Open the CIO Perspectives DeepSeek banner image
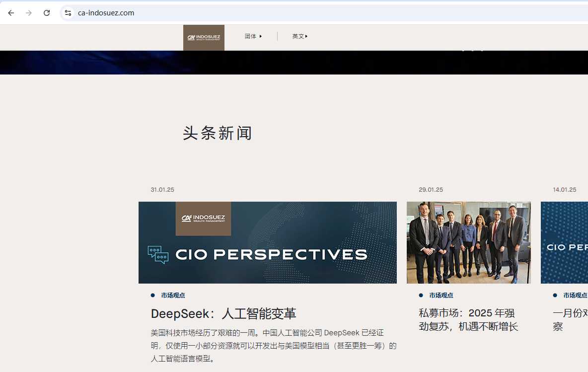The height and width of the screenshot is (372, 588). point(267,242)
